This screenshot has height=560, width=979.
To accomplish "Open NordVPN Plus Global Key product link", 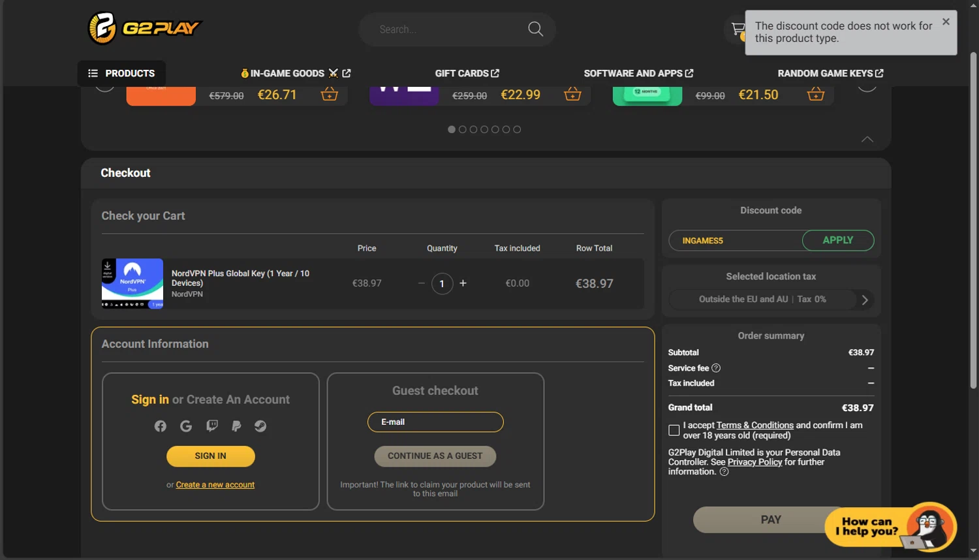I will tap(240, 278).
